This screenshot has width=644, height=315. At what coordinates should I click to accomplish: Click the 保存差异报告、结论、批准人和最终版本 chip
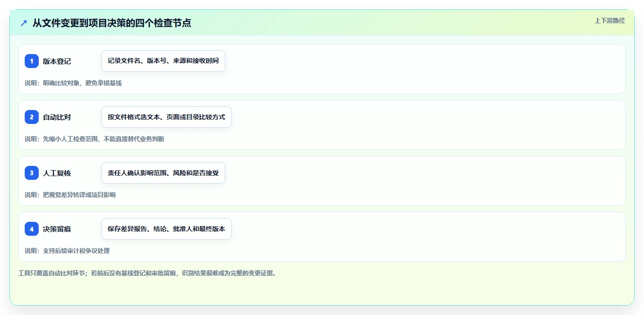(166, 229)
